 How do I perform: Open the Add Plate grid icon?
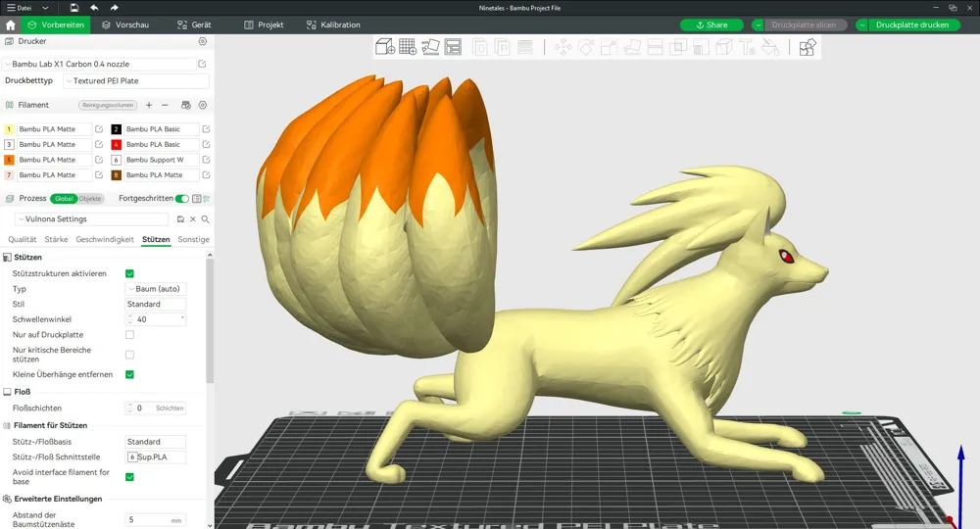(408, 47)
